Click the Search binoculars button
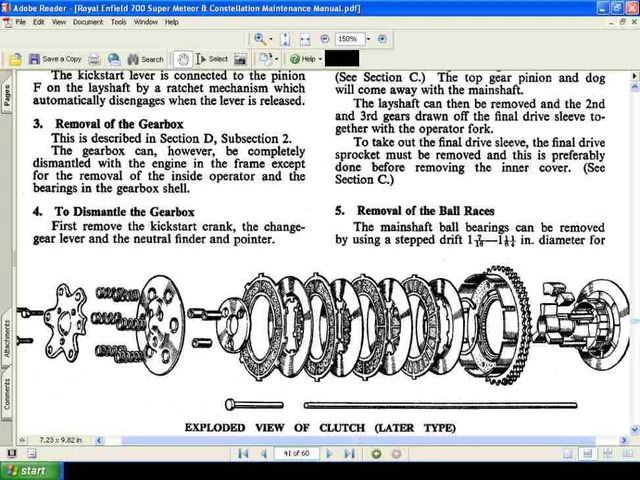640x480 pixels. pyautogui.click(x=145, y=59)
